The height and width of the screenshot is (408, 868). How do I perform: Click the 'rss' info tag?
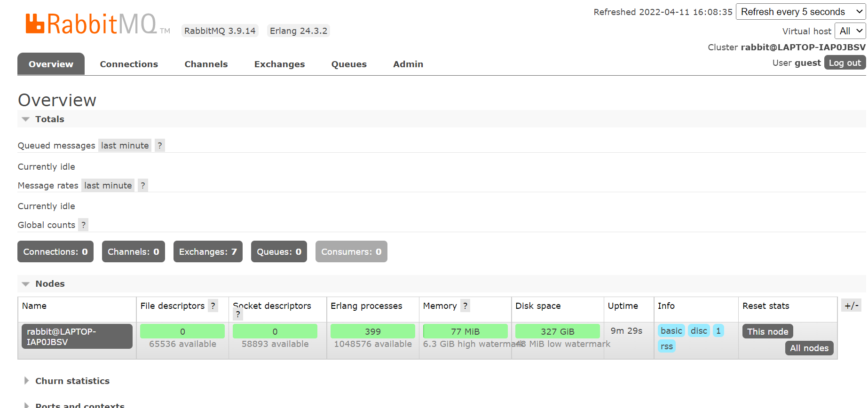667,346
